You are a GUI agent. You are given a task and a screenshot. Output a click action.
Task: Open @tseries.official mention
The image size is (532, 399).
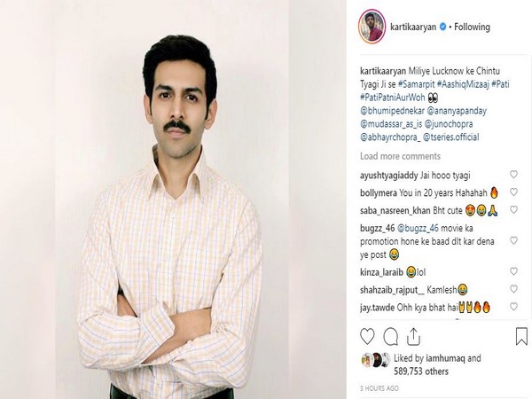point(451,137)
